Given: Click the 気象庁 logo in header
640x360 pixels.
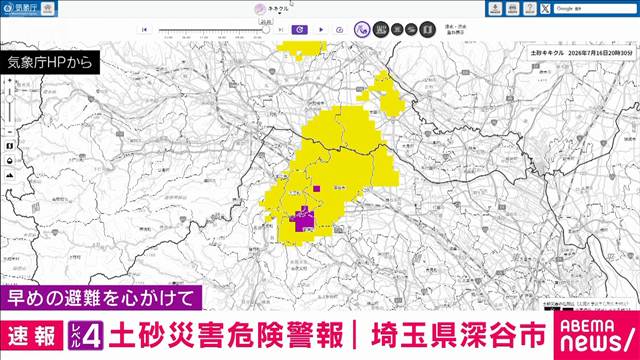Looking at the screenshot, I should pyautogui.click(x=21, y=8).
